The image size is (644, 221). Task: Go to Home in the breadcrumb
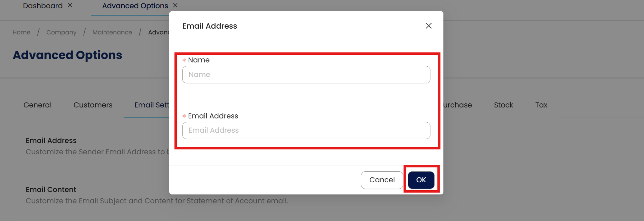coord(21,32)
